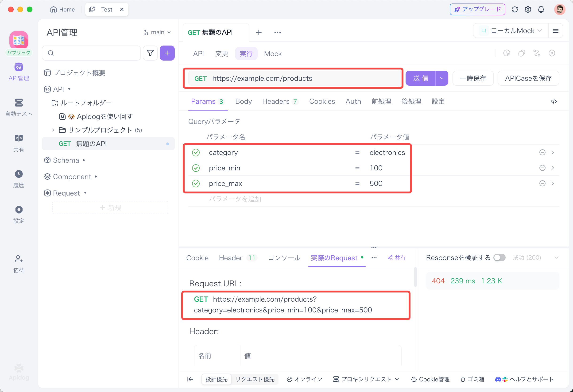Click purple plus add button

click(167, 53)
